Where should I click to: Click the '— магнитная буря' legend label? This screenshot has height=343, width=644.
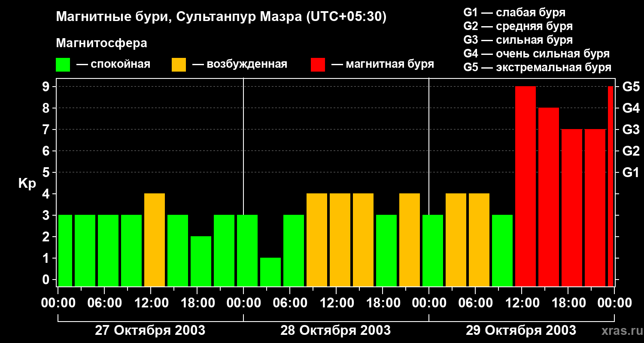tap(383, 65)
